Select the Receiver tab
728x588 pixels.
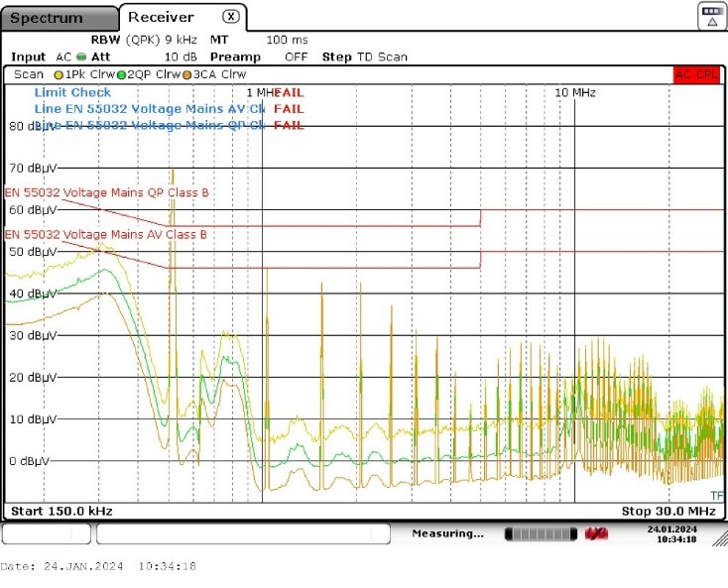point(161,17)
